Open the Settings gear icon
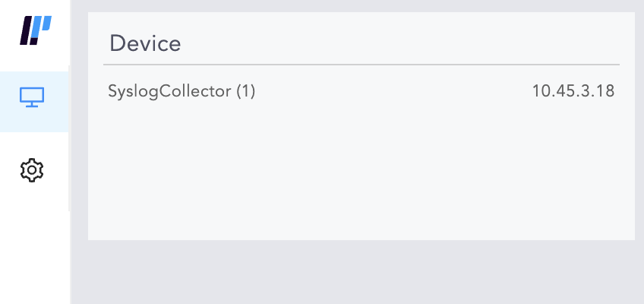 coord(32,170)
